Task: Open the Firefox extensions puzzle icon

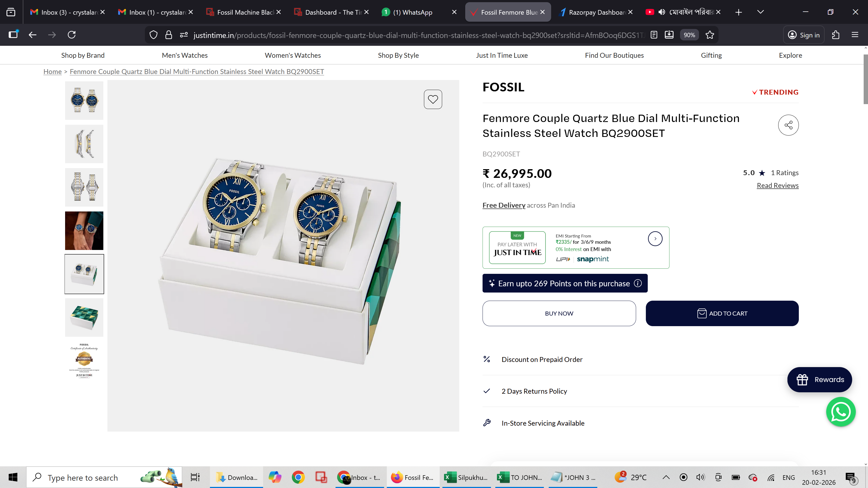Action: [835, 35]
